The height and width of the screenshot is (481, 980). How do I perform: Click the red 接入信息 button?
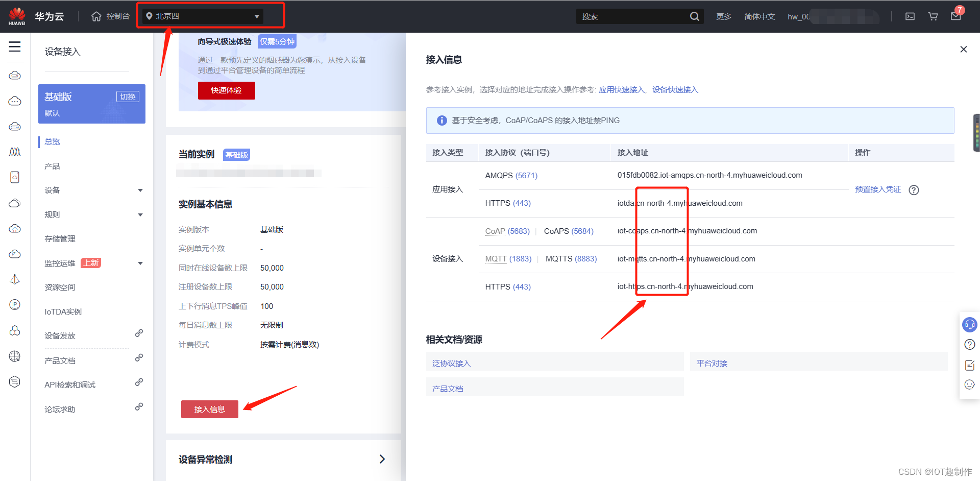tap(210, 410)
